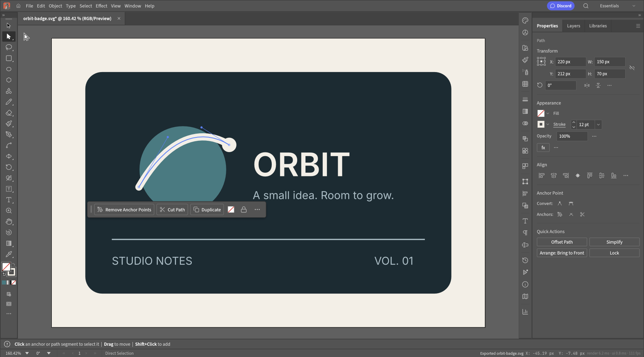Toggle constrain width and height proportions
The width and height of the screenshot is (644, 357).
pos(632,68)
